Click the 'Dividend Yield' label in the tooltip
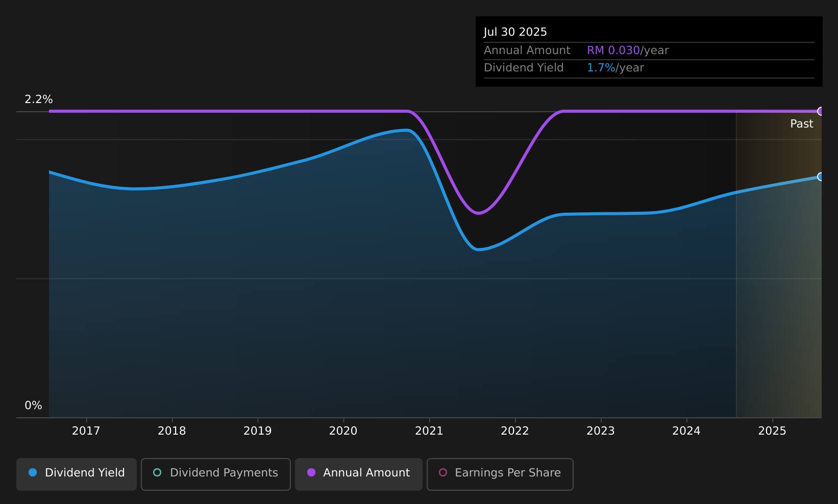This screenshot has height=504, width=838. tap(524, 68)
